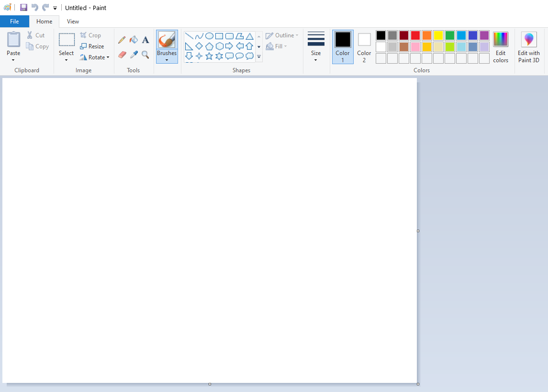Image resolution: width=548 pixels, height=392 pixels.
Task: Choose the red color swatch
Action: click(x=415, y=35)
